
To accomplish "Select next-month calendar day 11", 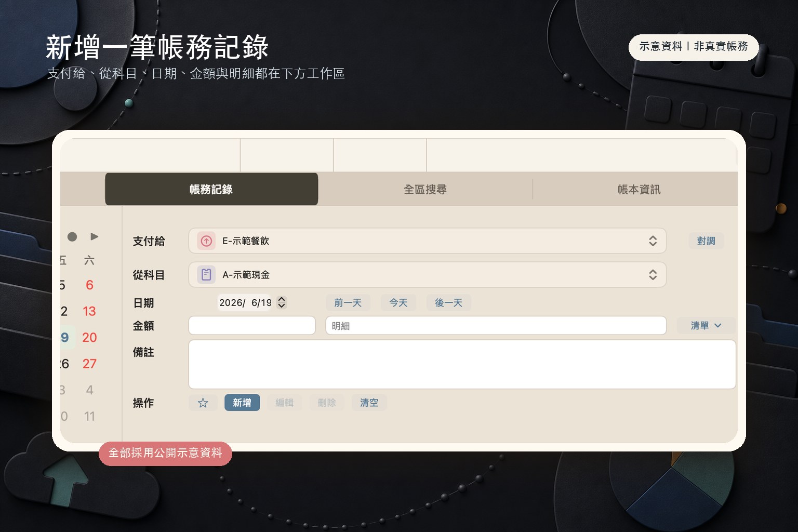I will click(89, 416).
